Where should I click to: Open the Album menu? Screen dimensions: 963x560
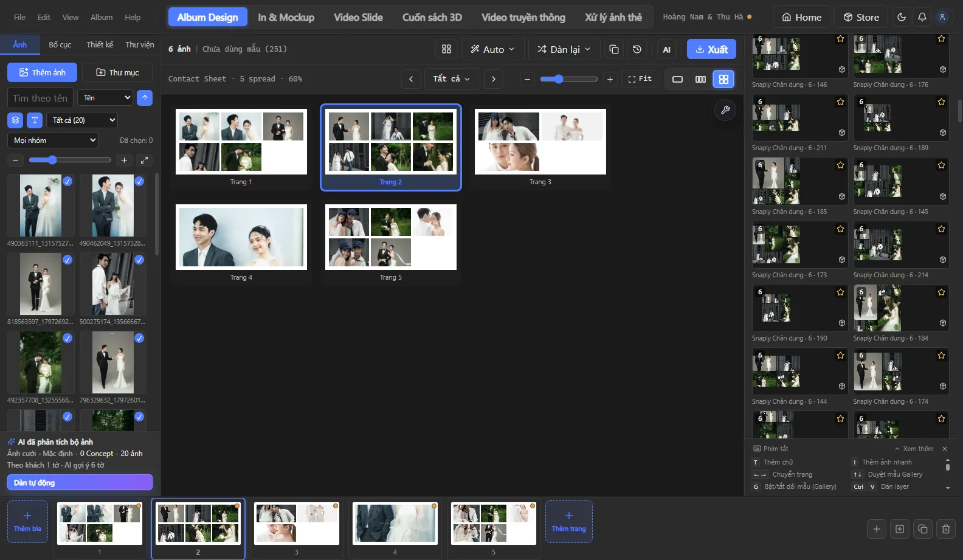(x=102, y=17)
